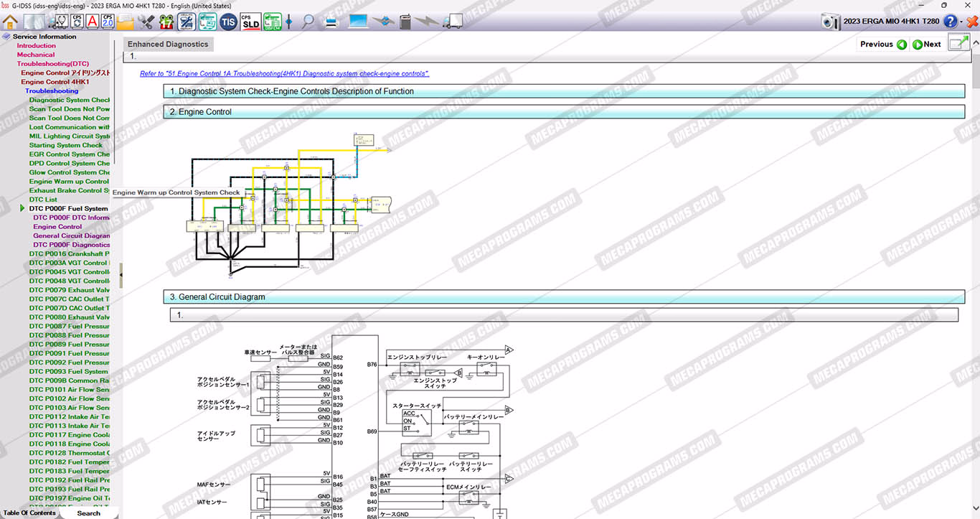Image resolution: width=980 pixels, height=519 pixels.
Task: Select DTC P000F Fuel System tree item
Action: point(68,209)
